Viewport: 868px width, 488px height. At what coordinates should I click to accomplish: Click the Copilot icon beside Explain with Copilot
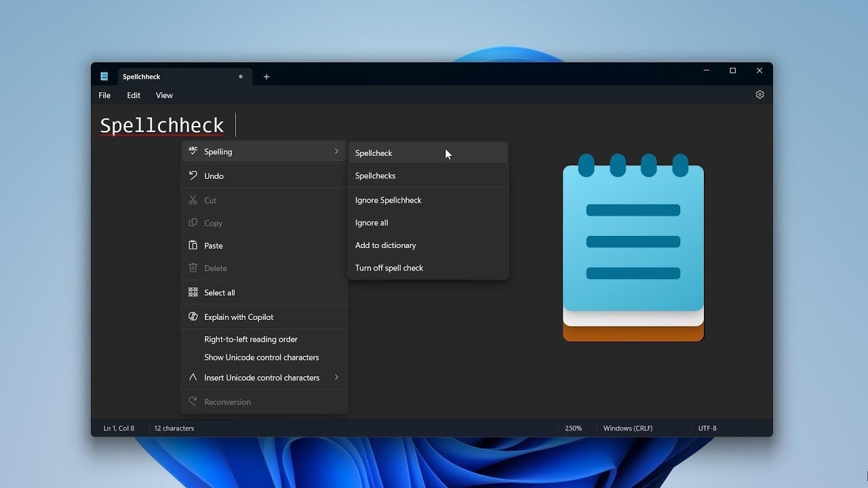click(x=193, y=317)
